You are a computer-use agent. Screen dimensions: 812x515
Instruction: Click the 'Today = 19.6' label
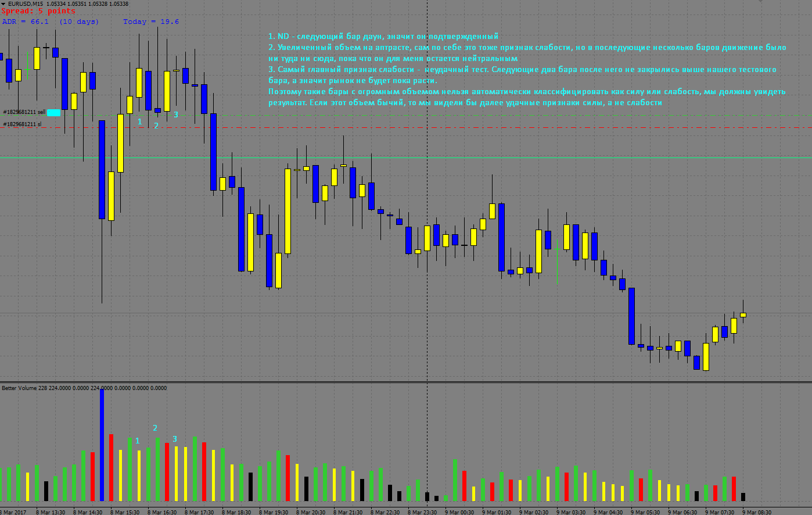point(151,22)
